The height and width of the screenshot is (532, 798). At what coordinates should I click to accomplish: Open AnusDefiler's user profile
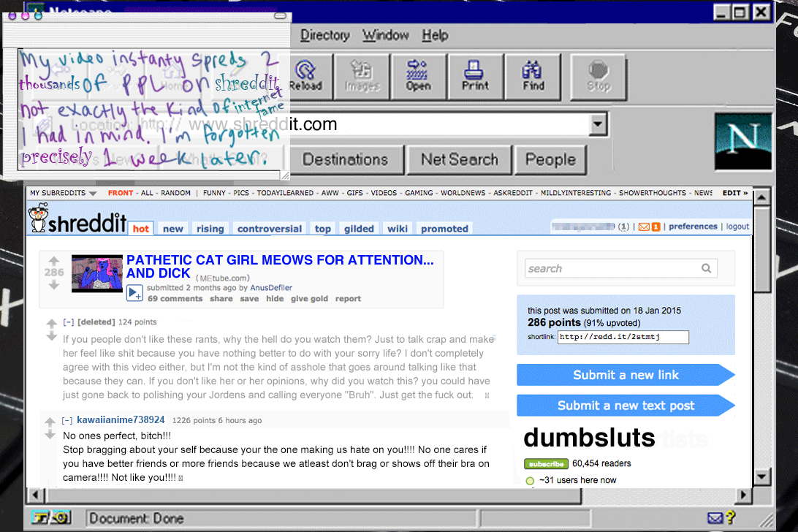(271, 288)
